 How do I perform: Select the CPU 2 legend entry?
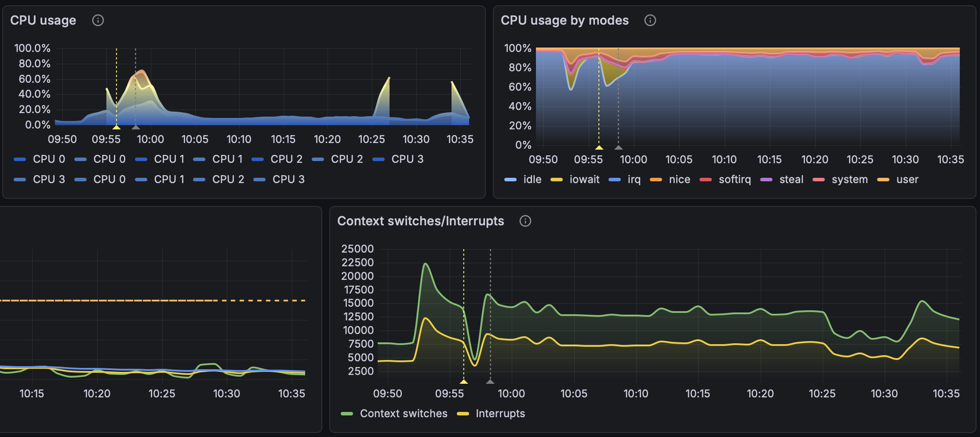point(287,159)
